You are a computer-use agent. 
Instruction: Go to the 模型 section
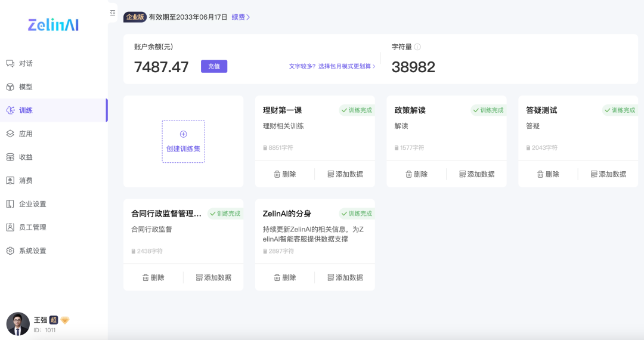[x=54, y=86]
